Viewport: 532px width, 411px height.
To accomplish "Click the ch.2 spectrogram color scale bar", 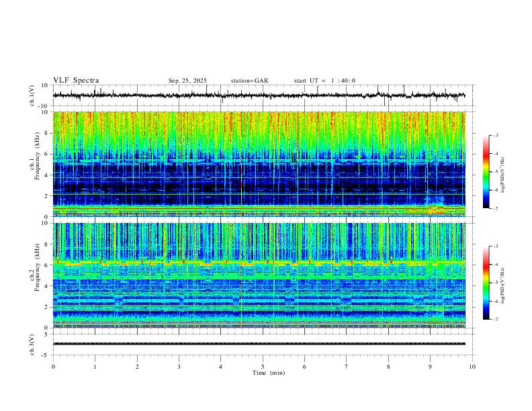I will click(x=486, y=283).
